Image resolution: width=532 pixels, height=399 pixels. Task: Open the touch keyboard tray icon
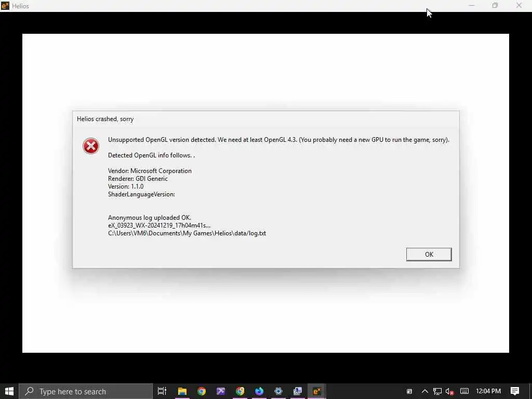464,391
